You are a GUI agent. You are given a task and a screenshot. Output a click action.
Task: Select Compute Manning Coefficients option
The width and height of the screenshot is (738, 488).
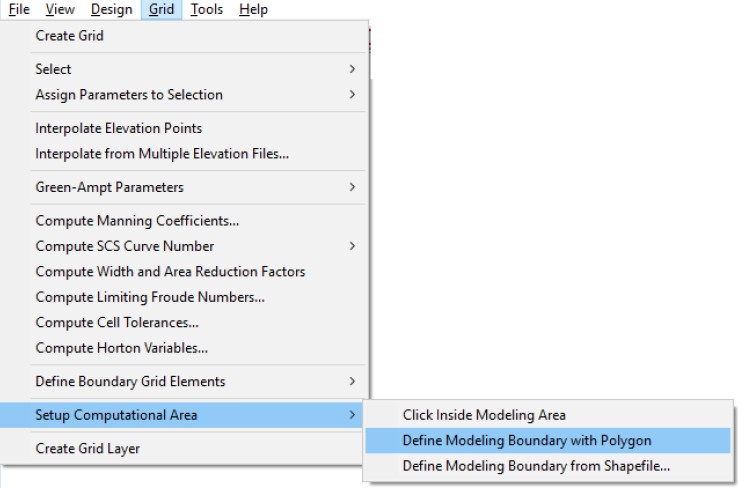[x=137, y=221]
